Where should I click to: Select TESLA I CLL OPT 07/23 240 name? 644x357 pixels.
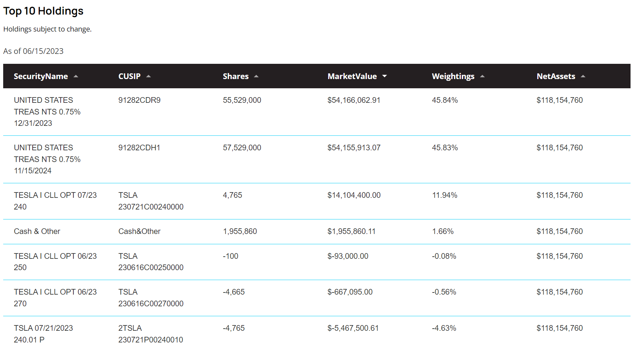pos(55,201)
